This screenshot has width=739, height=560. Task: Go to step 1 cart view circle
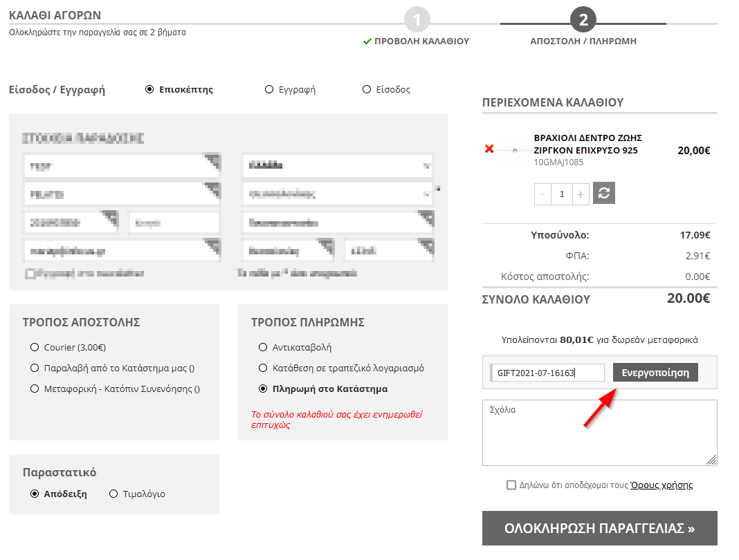point(417,19)
